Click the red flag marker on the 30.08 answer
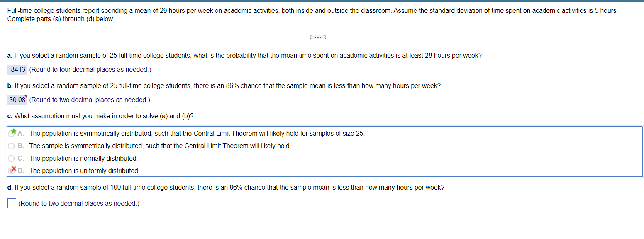The image size is (644, 239). 25,96
